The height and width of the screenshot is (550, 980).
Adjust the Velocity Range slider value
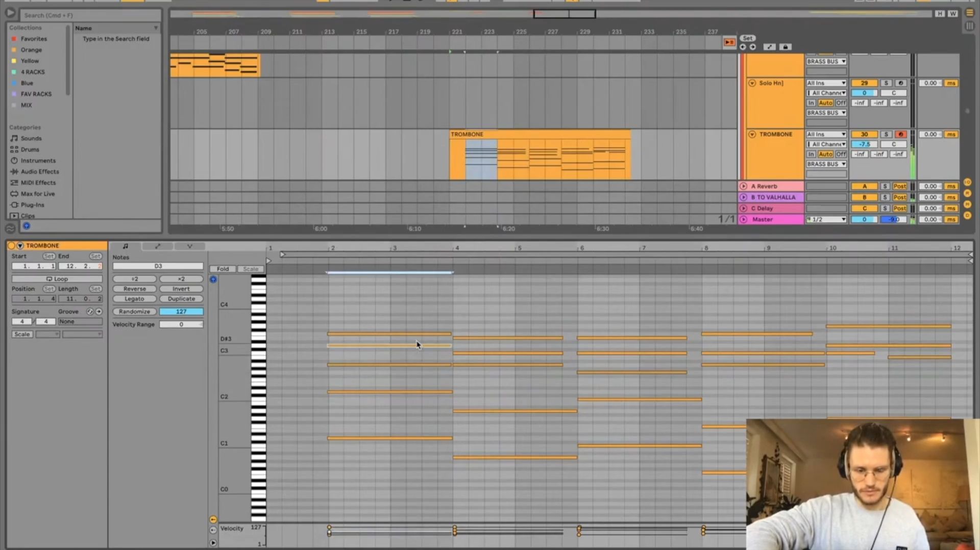pyautogui.click(x=181, y=324)
